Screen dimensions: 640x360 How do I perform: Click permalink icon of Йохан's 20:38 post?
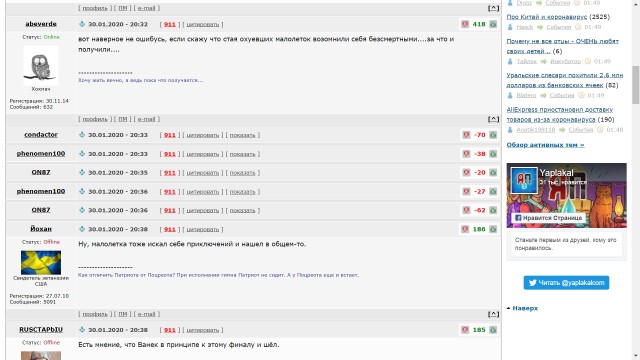[82, 229]
